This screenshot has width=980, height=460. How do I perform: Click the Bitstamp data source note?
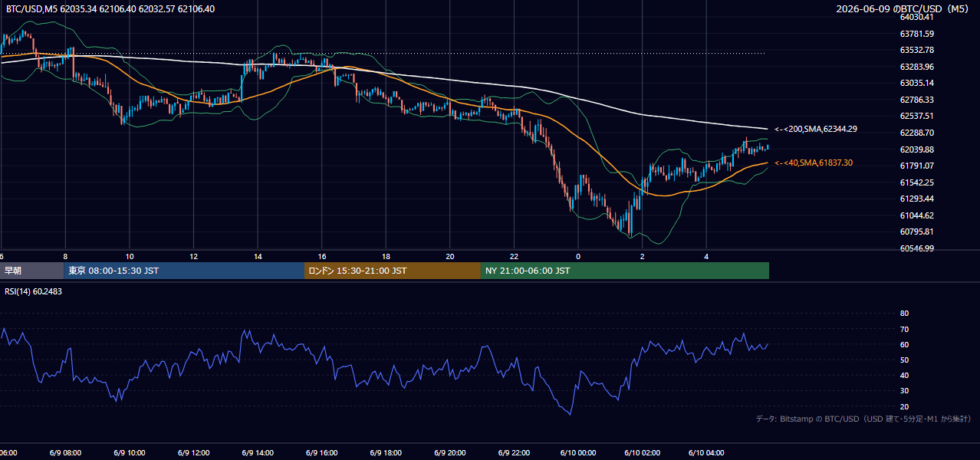pos(863,419)
